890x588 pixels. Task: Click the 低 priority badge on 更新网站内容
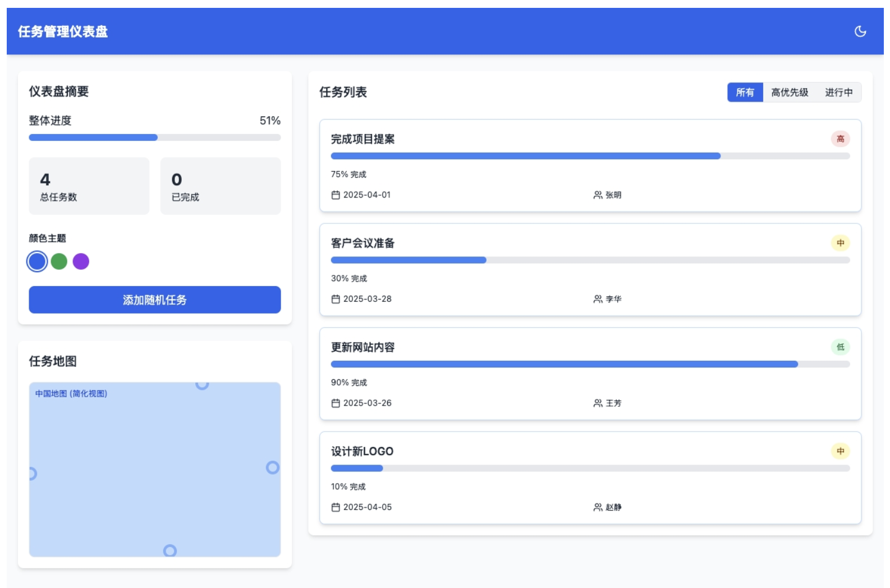[840, 347]
